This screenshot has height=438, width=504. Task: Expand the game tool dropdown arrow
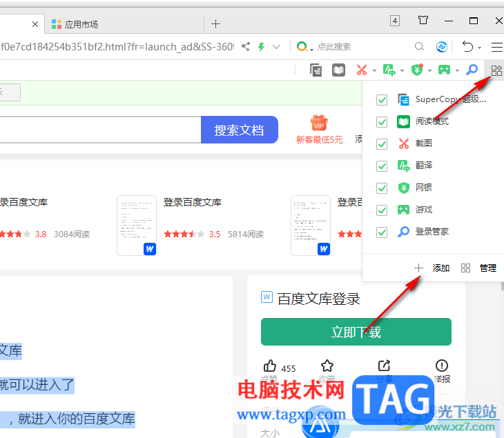click(457, 70)
